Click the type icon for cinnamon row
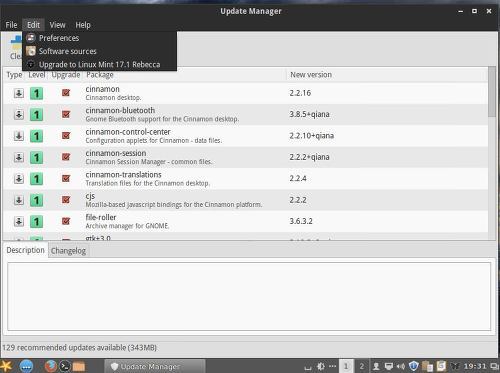This screenshot has width=500, height=373. [19, 93]
